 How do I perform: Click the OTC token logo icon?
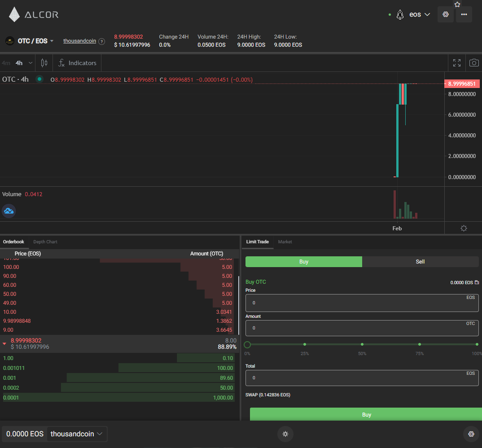(x=10, y=41)
